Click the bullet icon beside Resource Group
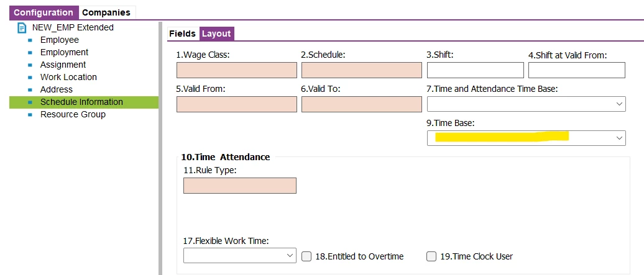The width and height of the screenshot is (644, 275). (x=30, y=114)
